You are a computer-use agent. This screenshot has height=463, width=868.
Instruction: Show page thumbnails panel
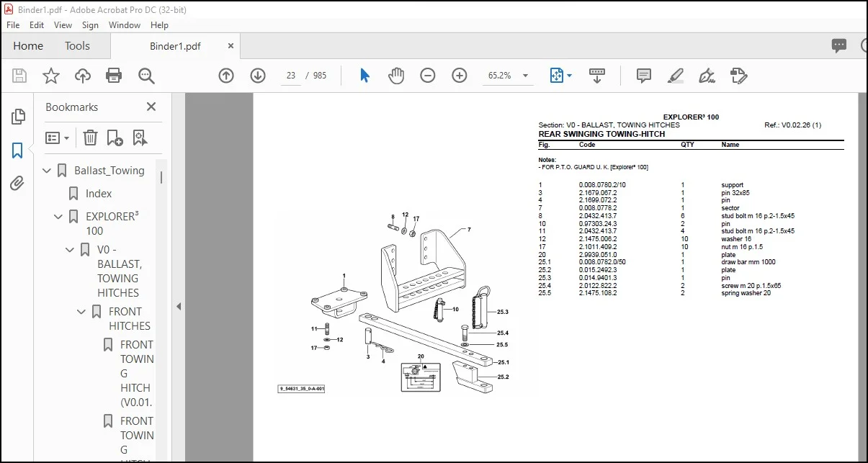click(18, 117)
